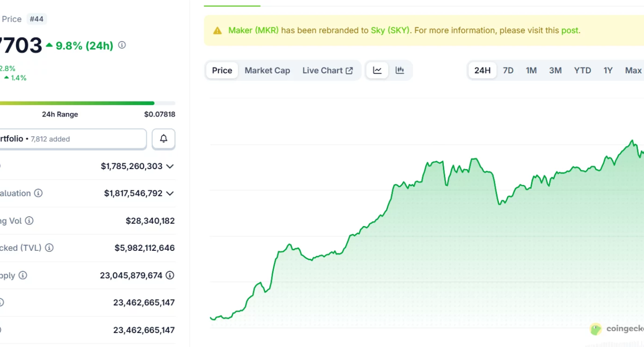Open Live Chart external link

click(327, 70)
